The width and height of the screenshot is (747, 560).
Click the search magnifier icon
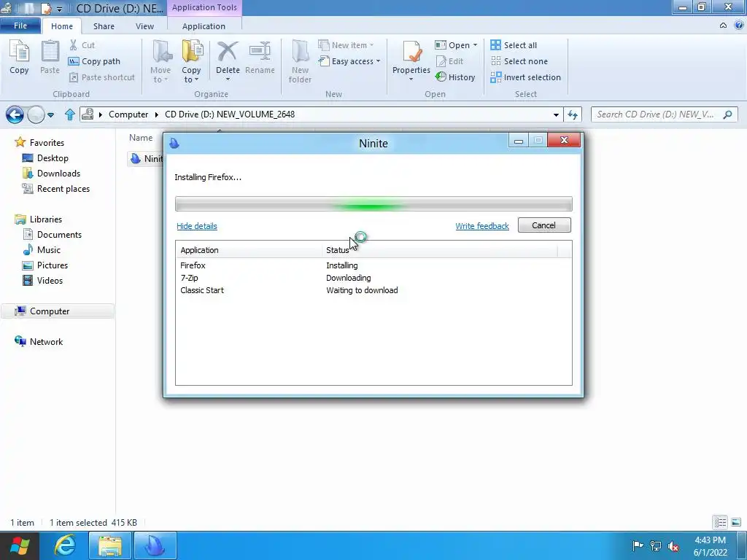[x=727, y=114]
